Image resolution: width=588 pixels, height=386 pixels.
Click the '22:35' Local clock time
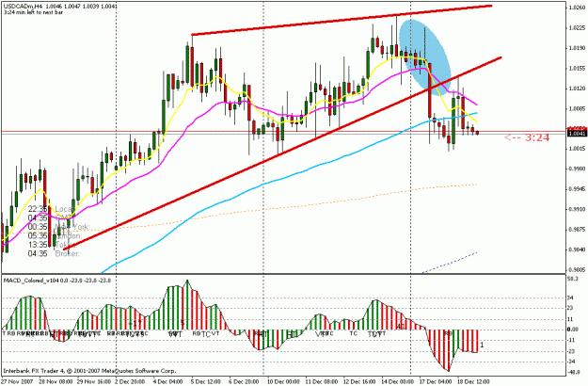click(38, 209)
